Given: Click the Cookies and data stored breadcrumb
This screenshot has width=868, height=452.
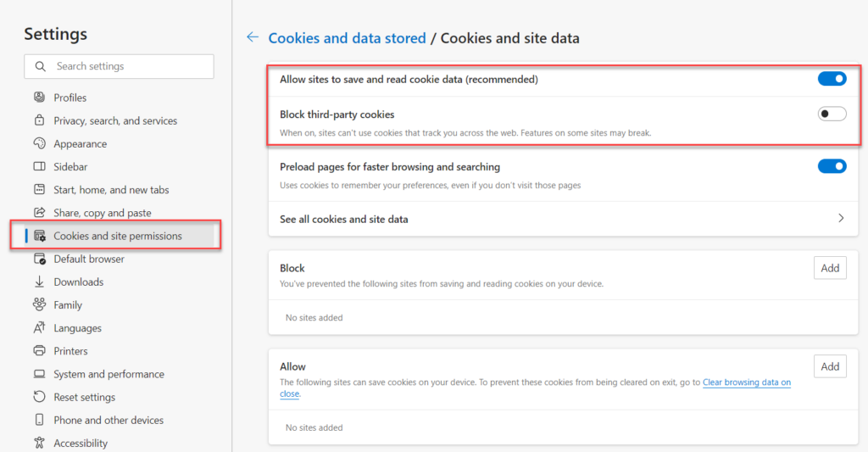Looking at the screenshot, I should (x=347, y=38).
